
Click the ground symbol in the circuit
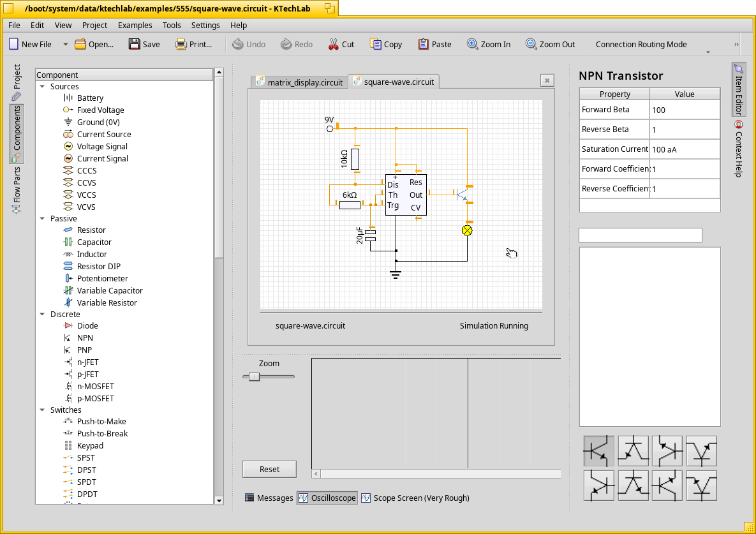396,275
